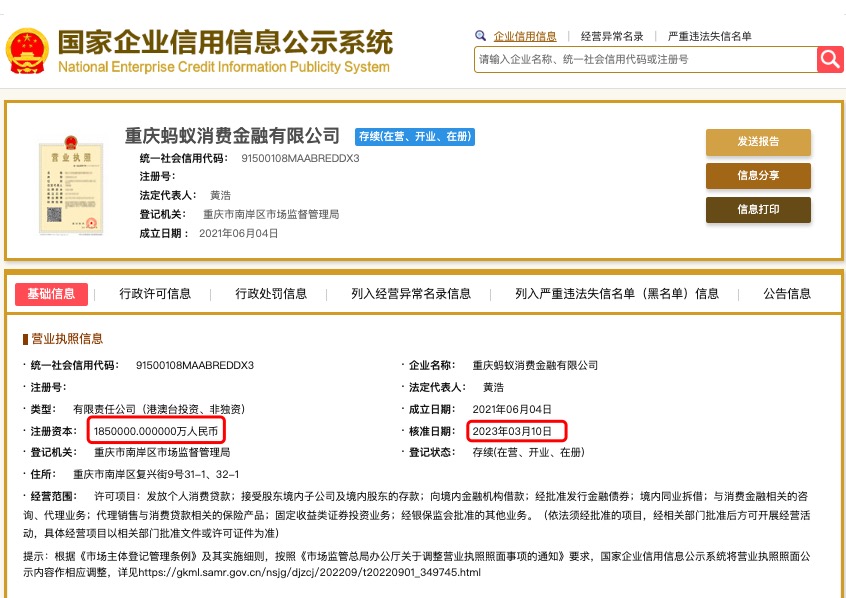Open the 列入严重违法失信名单（黑名单）信息 tab
The image size is (846, 598).
pyautogui.click(x=617, y=294)
